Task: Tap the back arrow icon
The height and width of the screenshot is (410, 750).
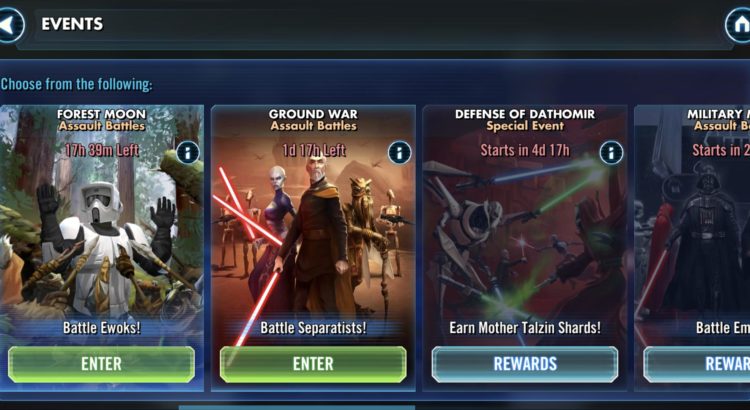Action: (x=10, y=25)
